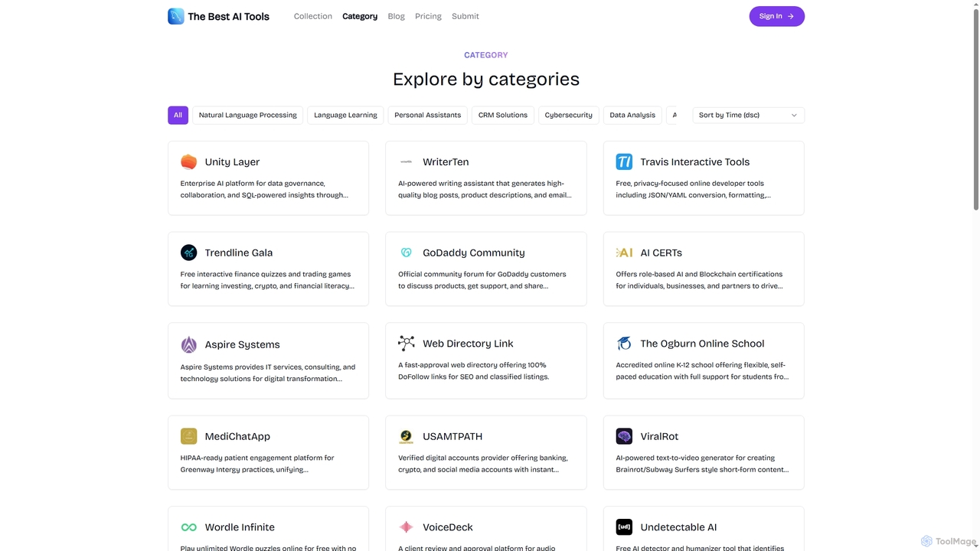The height and width of the screenshot is (551, 980).
Task: Open the MediChatApp title link
Action: 237,436
